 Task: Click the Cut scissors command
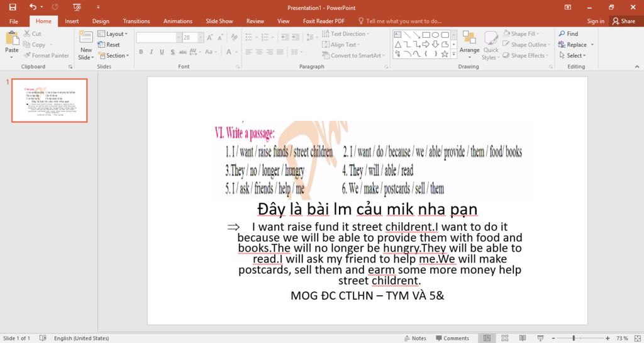(x=32, y=34)
